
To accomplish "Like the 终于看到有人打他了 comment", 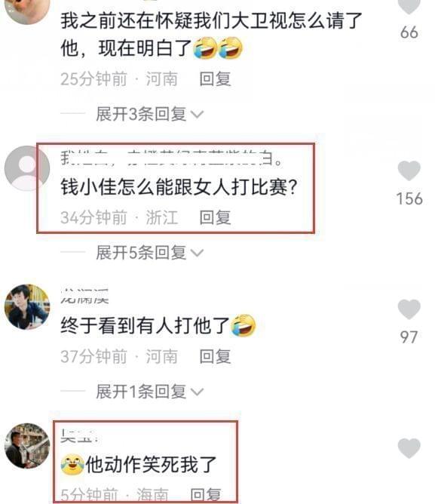I will pos(409,309).
